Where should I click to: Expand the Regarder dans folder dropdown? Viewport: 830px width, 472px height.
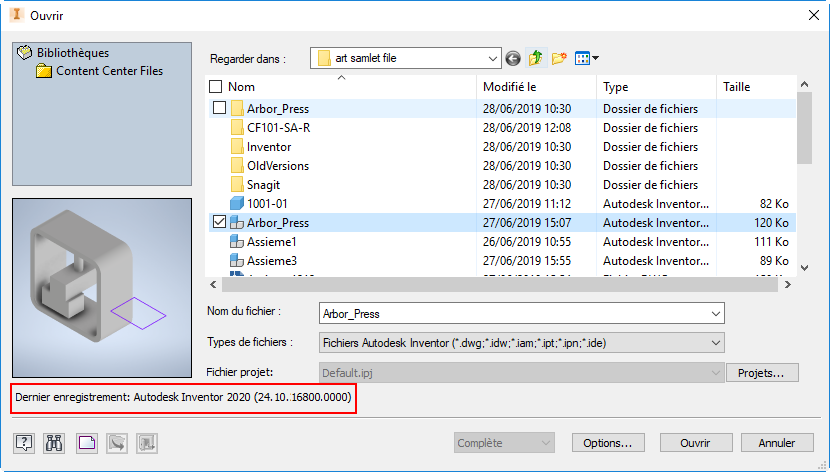[x=493, y=58]
